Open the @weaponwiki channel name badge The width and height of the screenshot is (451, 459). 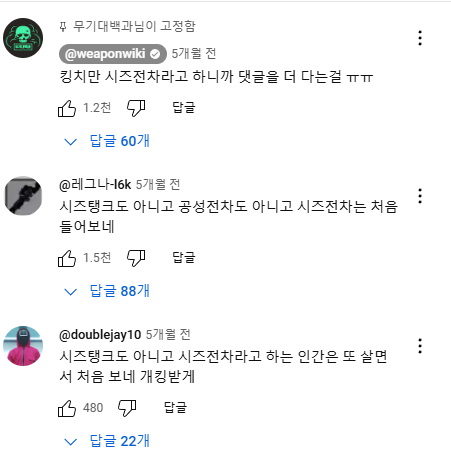click(x=113, y=54)
